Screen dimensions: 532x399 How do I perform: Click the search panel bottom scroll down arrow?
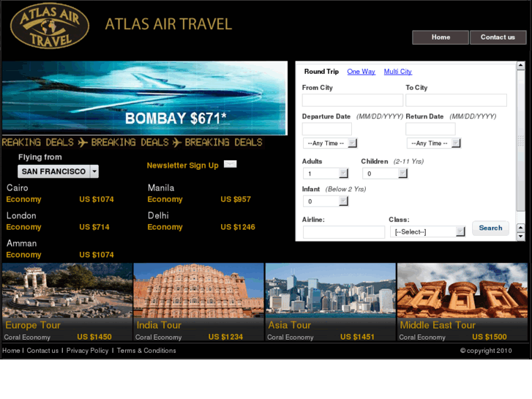click(521, 236)
